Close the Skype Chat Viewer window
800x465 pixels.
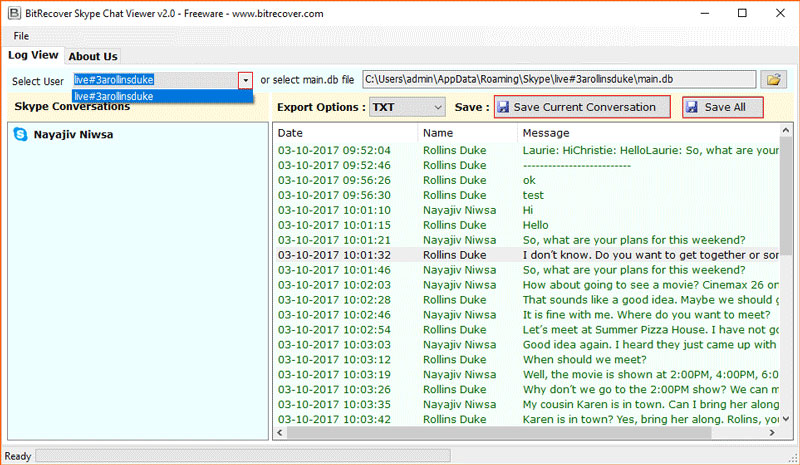(780, 13)
